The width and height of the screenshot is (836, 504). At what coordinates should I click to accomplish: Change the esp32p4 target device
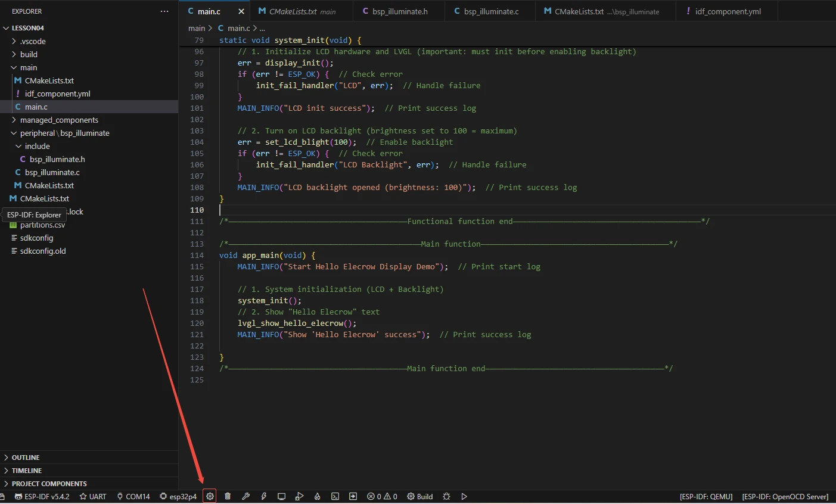[x=178, y=496]
